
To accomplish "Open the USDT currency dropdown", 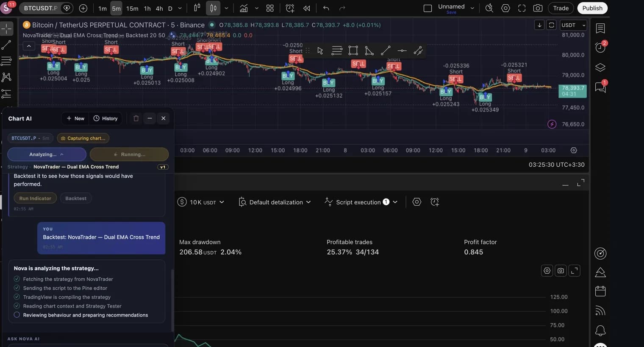I will point(573,25).
